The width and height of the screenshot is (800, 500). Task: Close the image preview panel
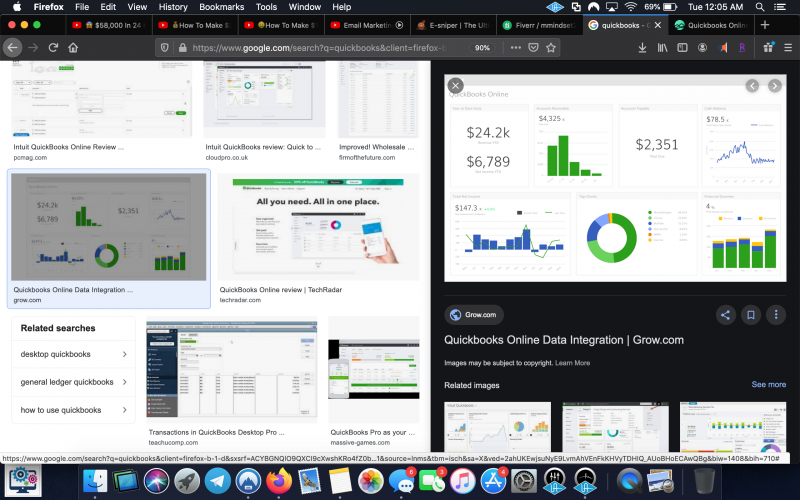[x=455, y=86]
